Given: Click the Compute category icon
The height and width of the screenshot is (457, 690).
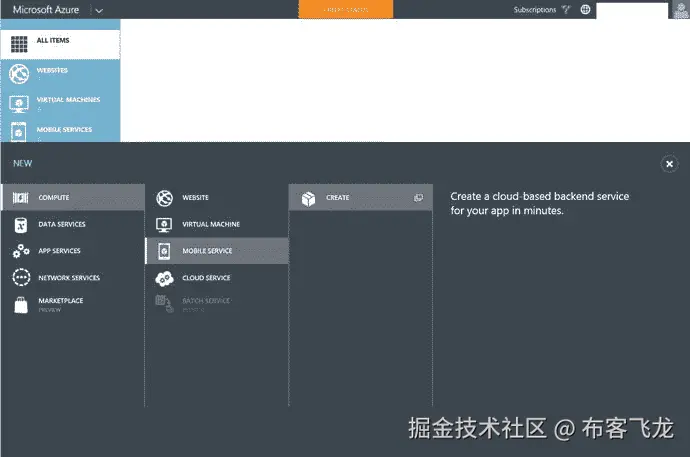Looking at the screenshot, I should click(20, 197).
